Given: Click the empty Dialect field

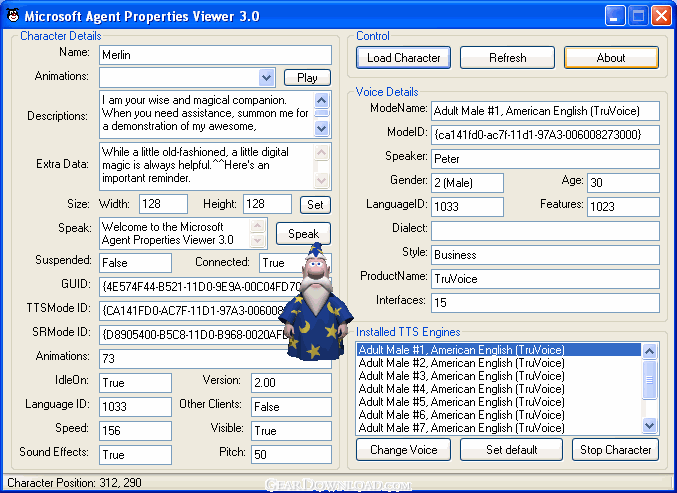Looking at the screenshot, I should click(x=545, y=231).
